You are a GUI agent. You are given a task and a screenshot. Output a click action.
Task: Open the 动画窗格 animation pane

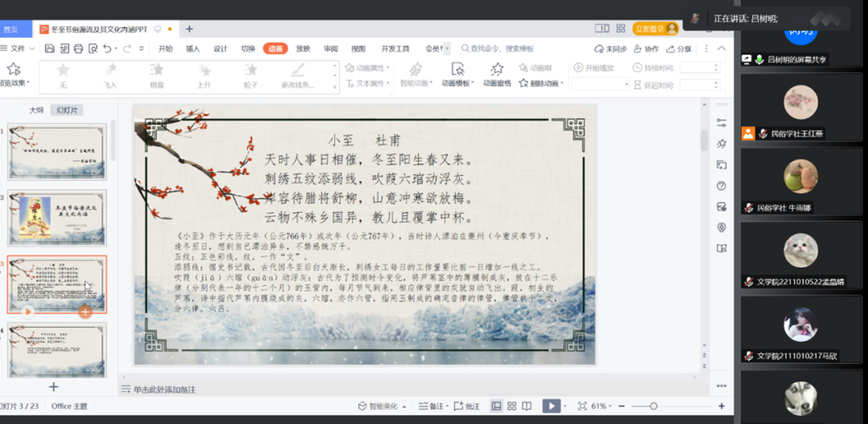point(497,75)
